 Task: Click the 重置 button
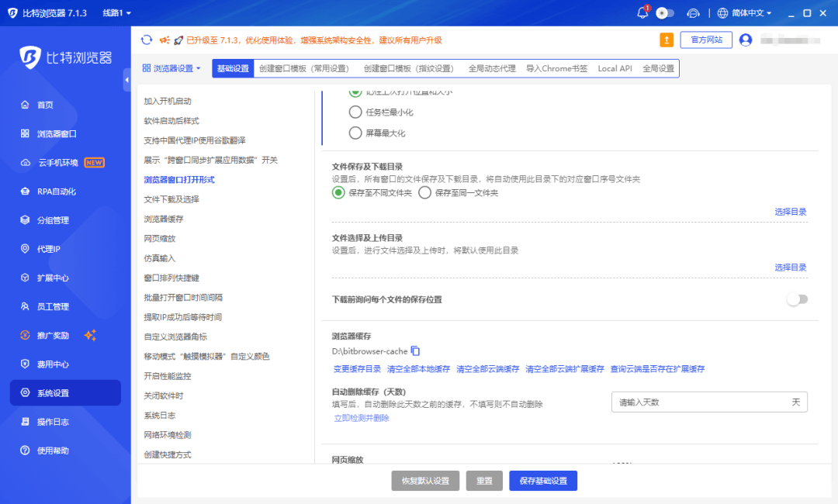pos(484,481)
